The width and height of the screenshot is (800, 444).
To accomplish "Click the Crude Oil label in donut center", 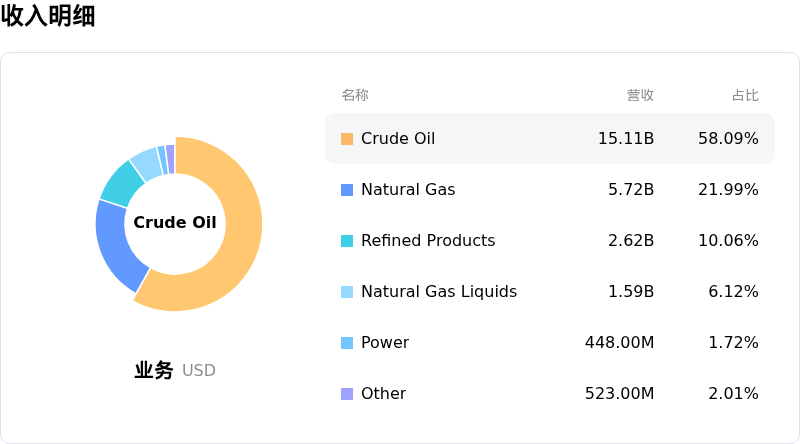I will pyautogui.click(x=175, y=223).
